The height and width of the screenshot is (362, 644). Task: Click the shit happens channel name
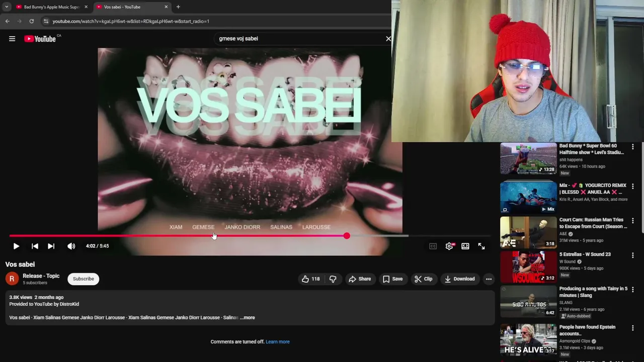(571, 159)
